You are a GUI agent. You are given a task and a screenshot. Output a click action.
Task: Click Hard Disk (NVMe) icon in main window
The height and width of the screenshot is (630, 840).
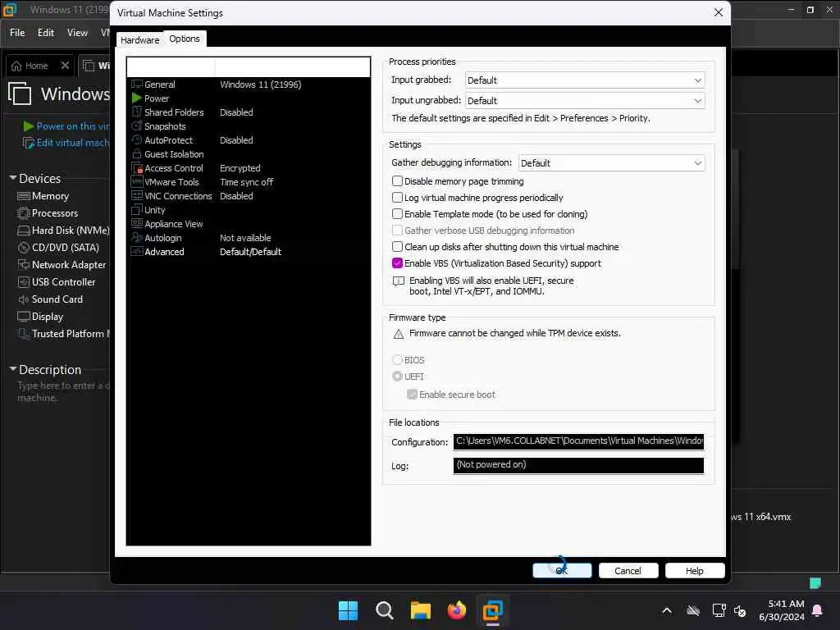(x=24, y=231)
